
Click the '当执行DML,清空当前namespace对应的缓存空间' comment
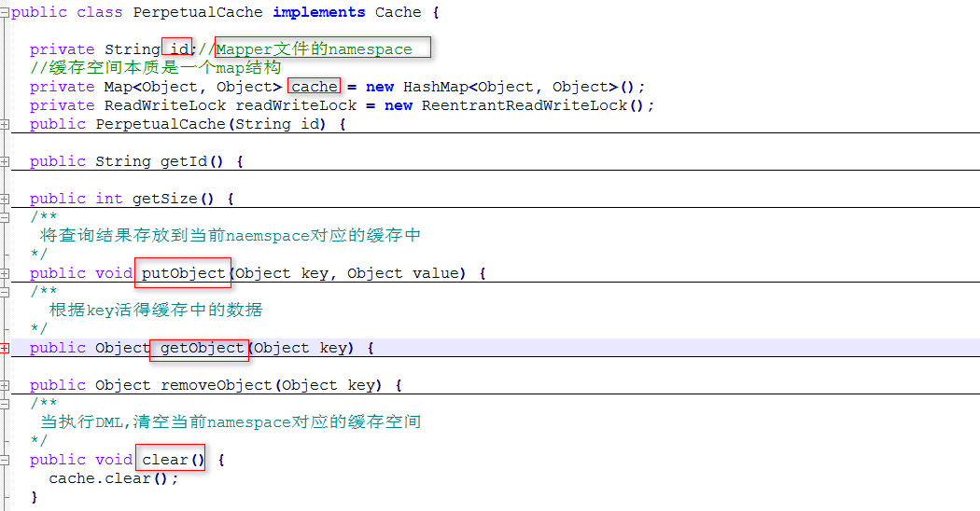[x=230, y=422]
